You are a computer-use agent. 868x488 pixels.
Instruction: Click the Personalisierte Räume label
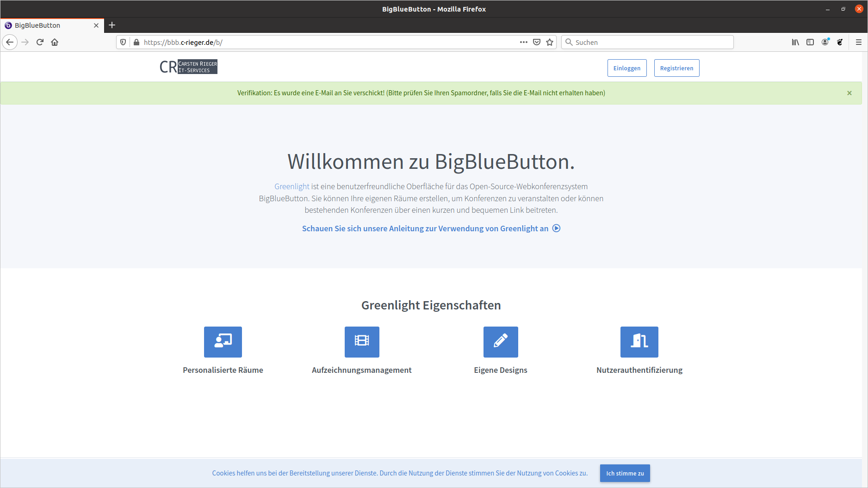tap(223, 370)
